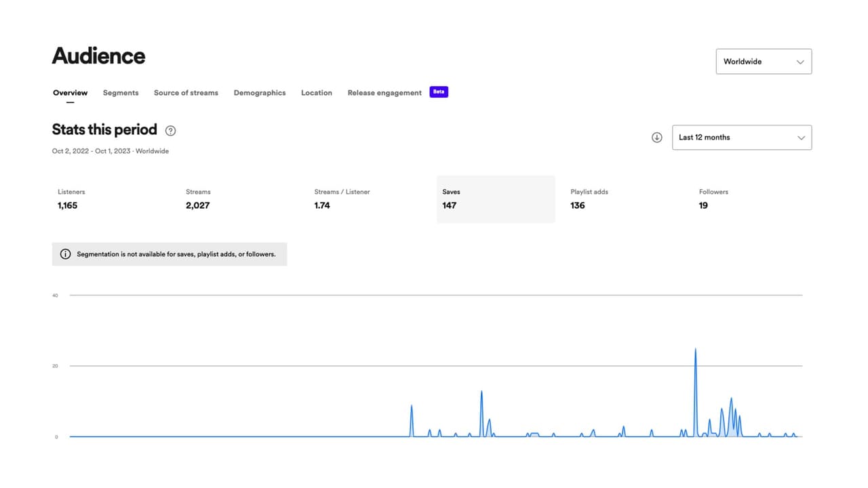Open the Last 12 months date range dropdown

pyautogui.click(x=742, y=137)
